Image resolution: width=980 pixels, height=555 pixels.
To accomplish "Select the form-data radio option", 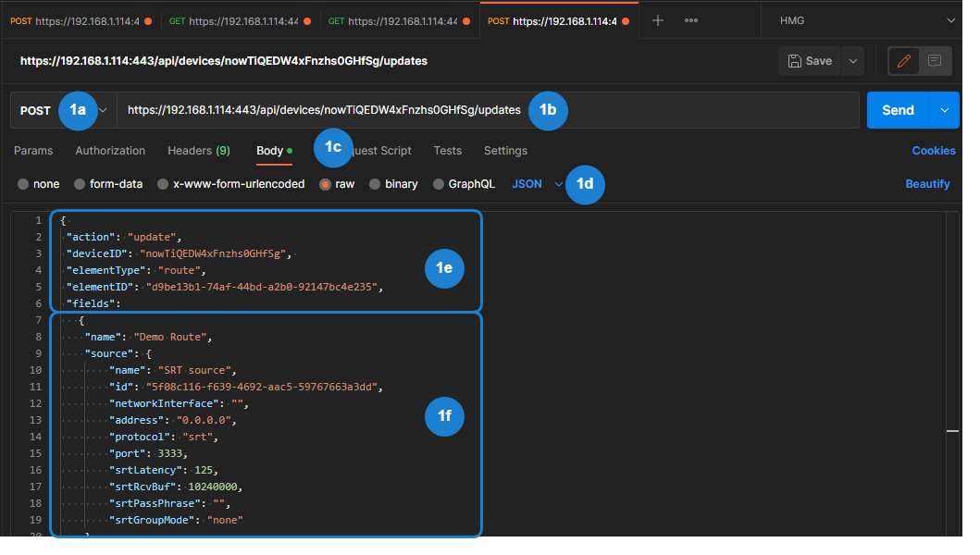I will point(80,184).
